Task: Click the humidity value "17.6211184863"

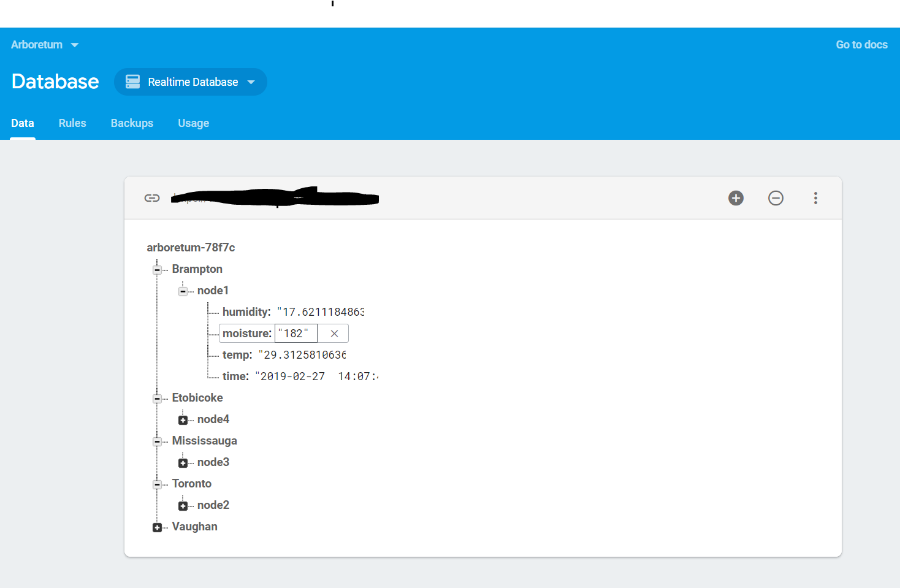Action: coord(321,312)
